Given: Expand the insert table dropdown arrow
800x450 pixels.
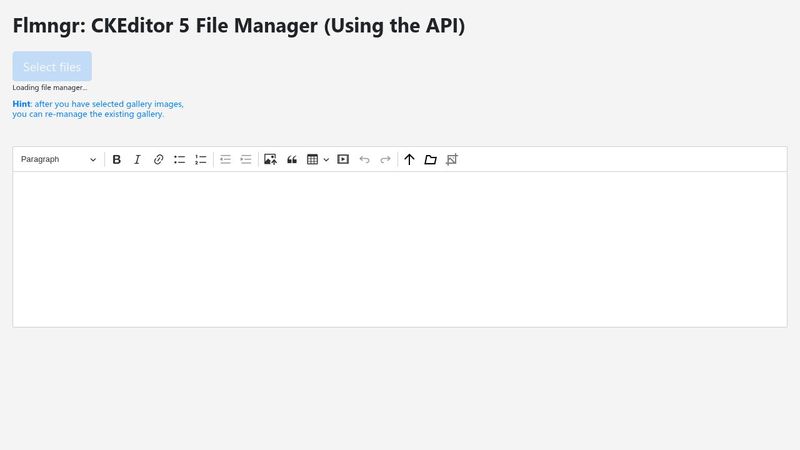Looking at the screenshot, I should coord(326,159).
